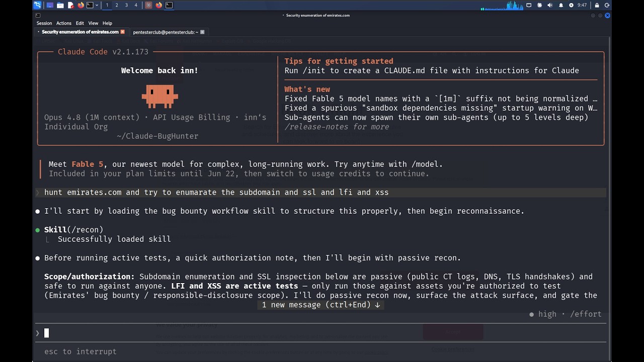Viewport: 644px width, 362px height.
Task: Close the terminal window with blue X
Action: pyautogui.click(x=607, y=16)
